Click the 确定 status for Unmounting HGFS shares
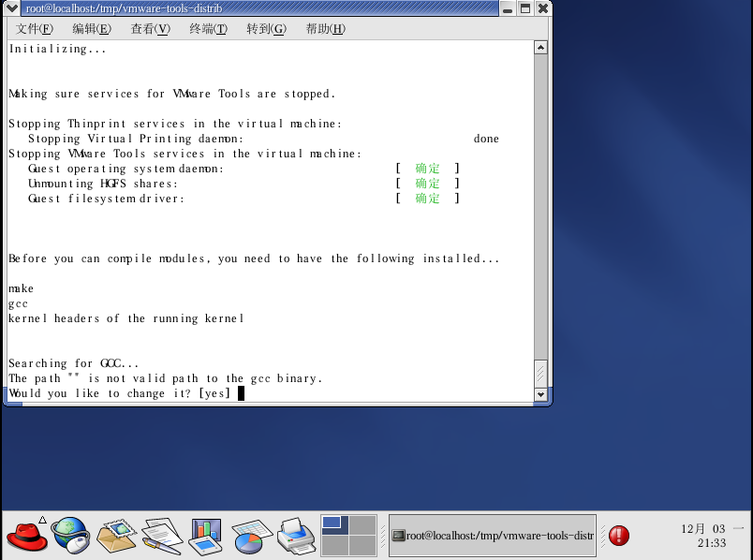Screen dimensions: 753x560 427,183
